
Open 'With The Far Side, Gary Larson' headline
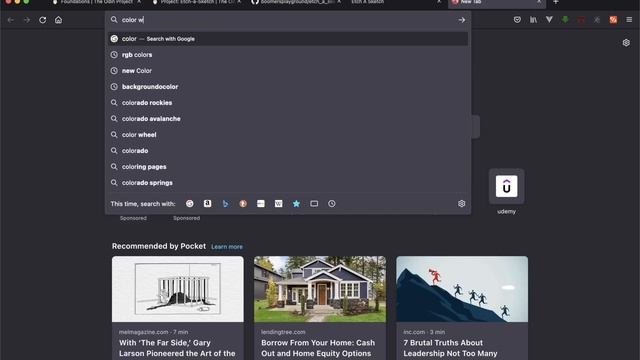tap(177, 348)
